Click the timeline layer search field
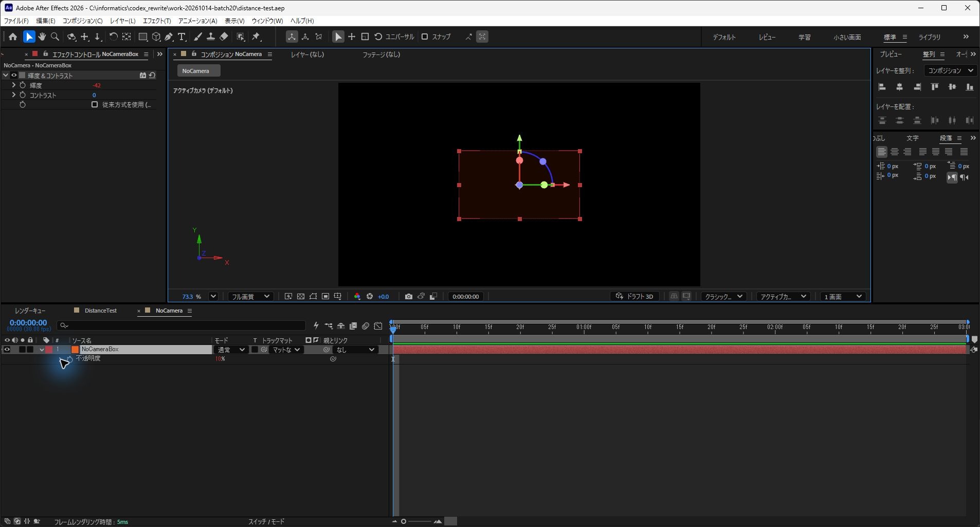Screen dimensions: 980x527 [x=182, y=325]
